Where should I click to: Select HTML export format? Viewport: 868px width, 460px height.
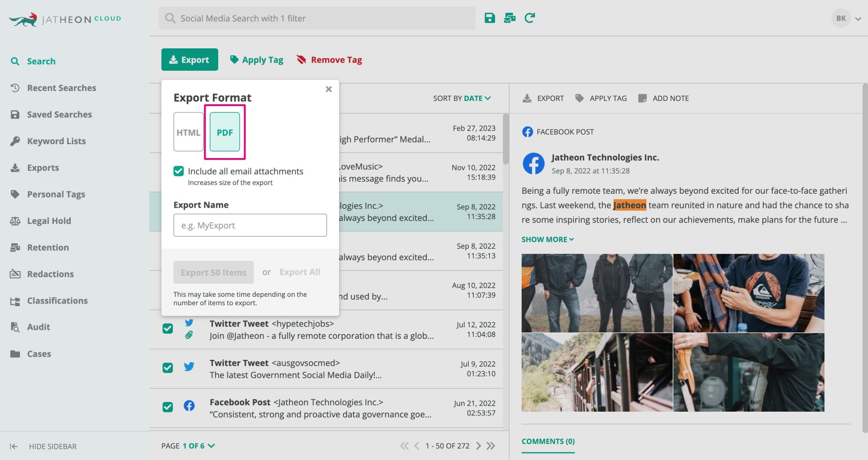(x=189, y=132)
